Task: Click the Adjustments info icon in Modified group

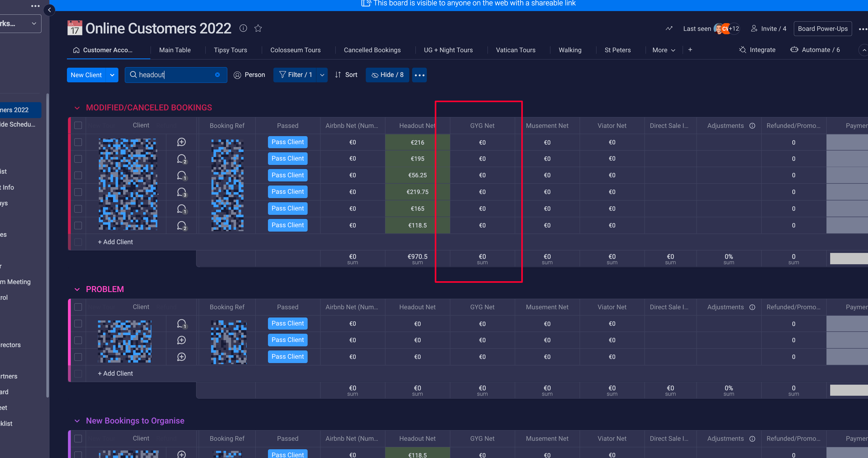Action: 752,126
